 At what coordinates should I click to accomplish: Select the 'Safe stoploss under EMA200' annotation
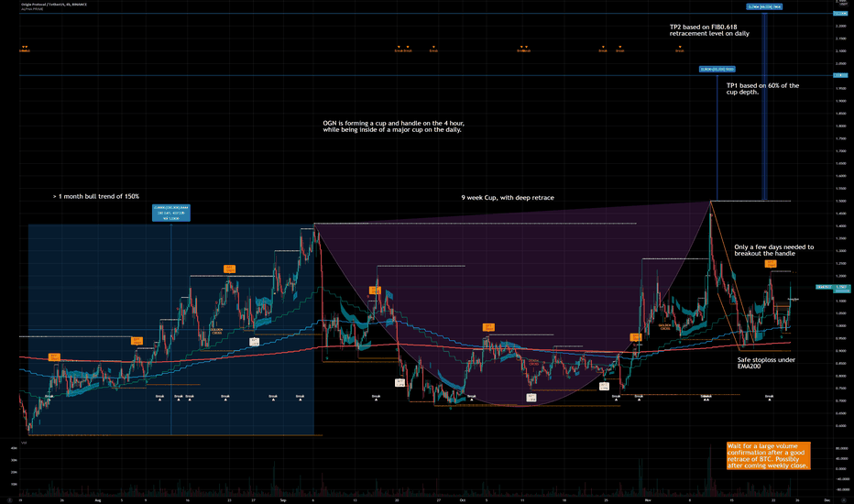coord(766,363)
